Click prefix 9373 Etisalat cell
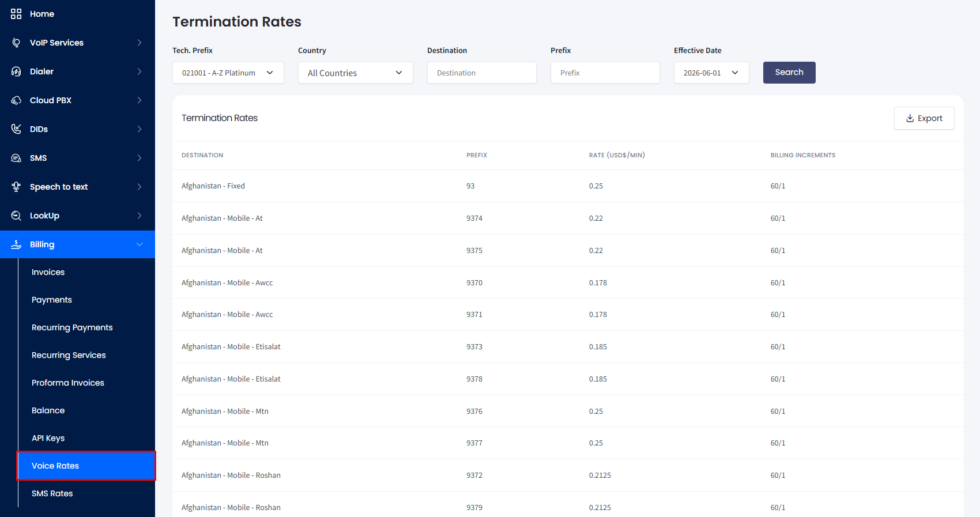Screen dimensions: 980x517 click(474, 347)
